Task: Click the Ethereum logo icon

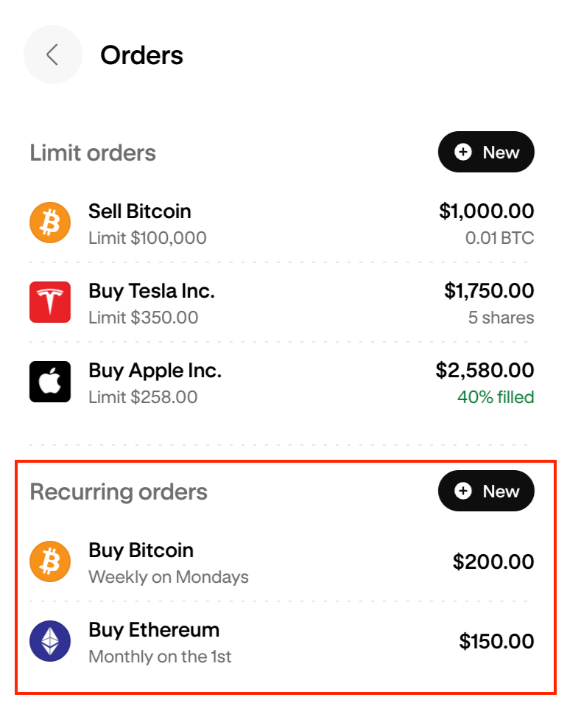Action: point(50,641)
